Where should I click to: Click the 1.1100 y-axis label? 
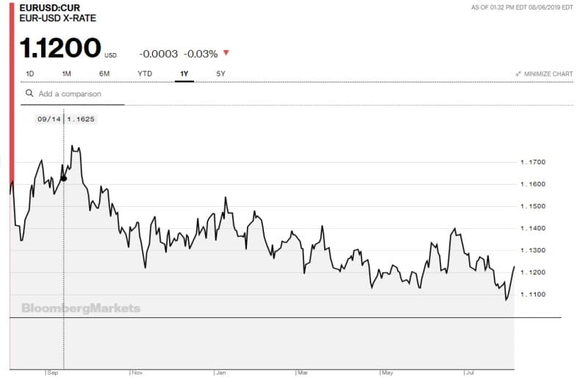(x=533, y=294)
